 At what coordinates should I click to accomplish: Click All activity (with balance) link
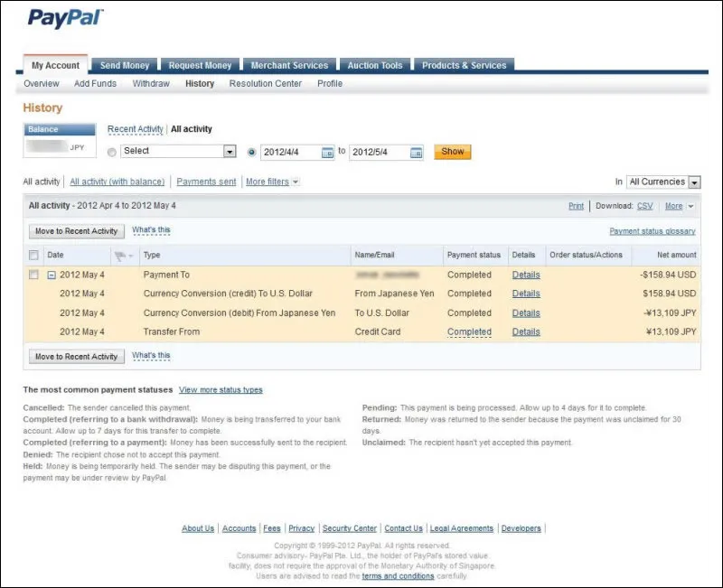pyautogui.click(x=117, y=182)
